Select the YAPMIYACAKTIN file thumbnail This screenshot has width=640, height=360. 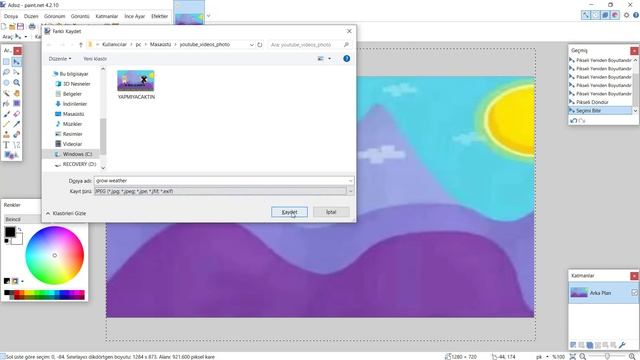coord(136,84)
